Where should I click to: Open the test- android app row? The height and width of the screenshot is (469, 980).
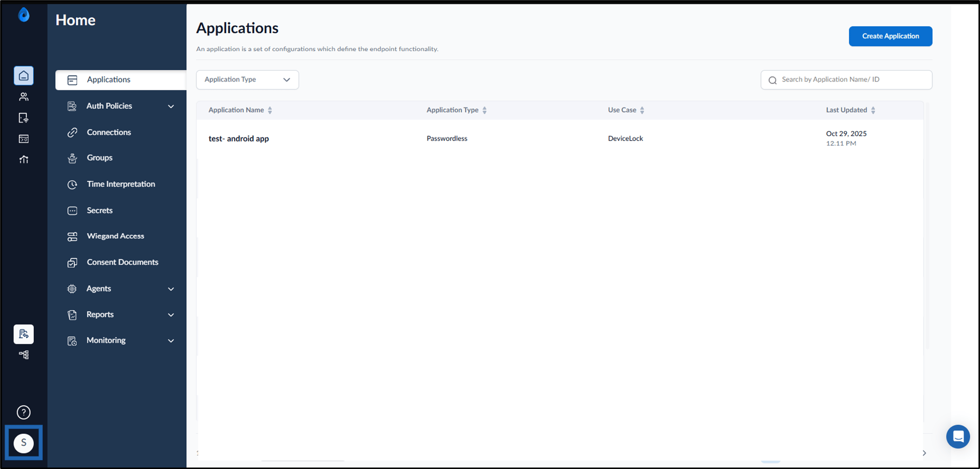[560, 139]
